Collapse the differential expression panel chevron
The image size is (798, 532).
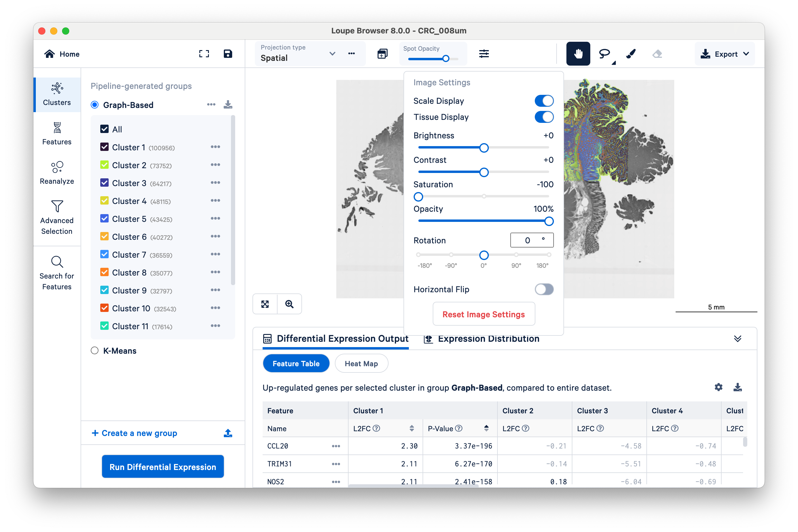click(737, 338)
